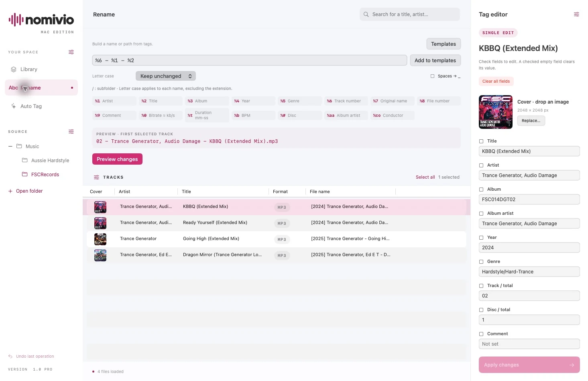Check the Album field checkbox
Viewport: 588px width, 381px height.
tap(481, 189)
